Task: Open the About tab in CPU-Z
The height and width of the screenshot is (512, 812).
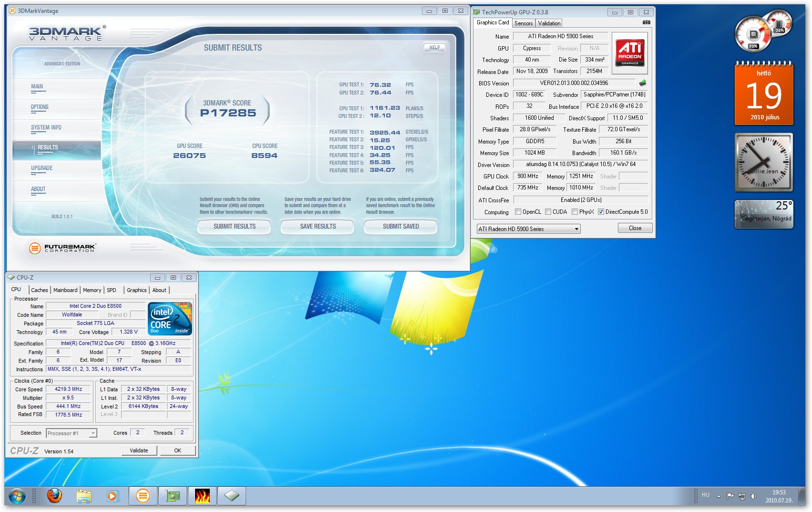Action: pos(159,290)
